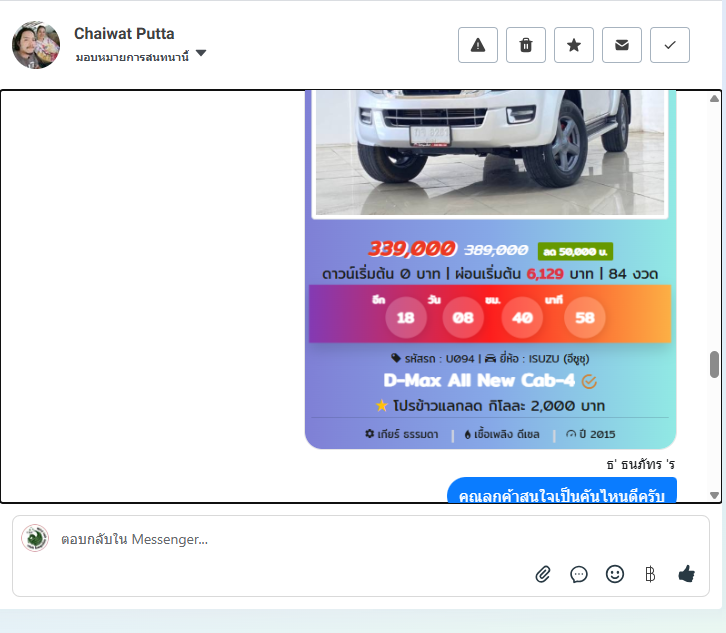Click the green ลด 50,000 discount badge
The height and width of the screenshot is (633, 726).
(x=576, y=251)
